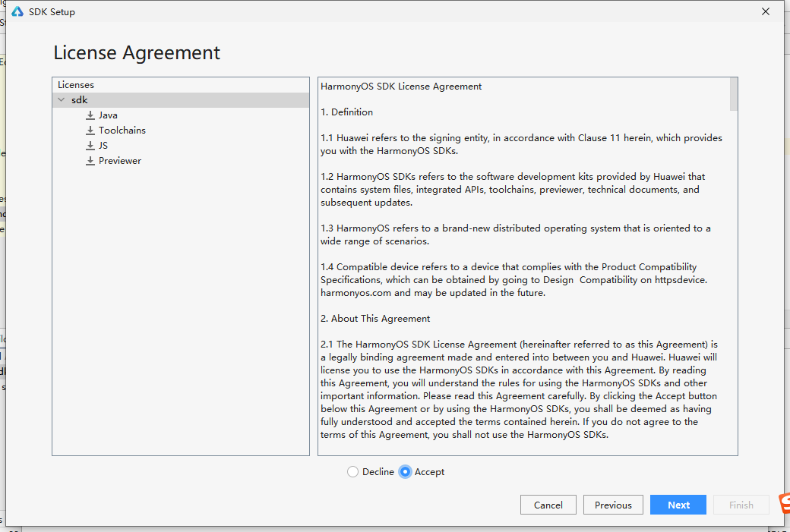Click the greyed-out Finish button
This screenshot has width=790, height=532.
coord(741,505)
